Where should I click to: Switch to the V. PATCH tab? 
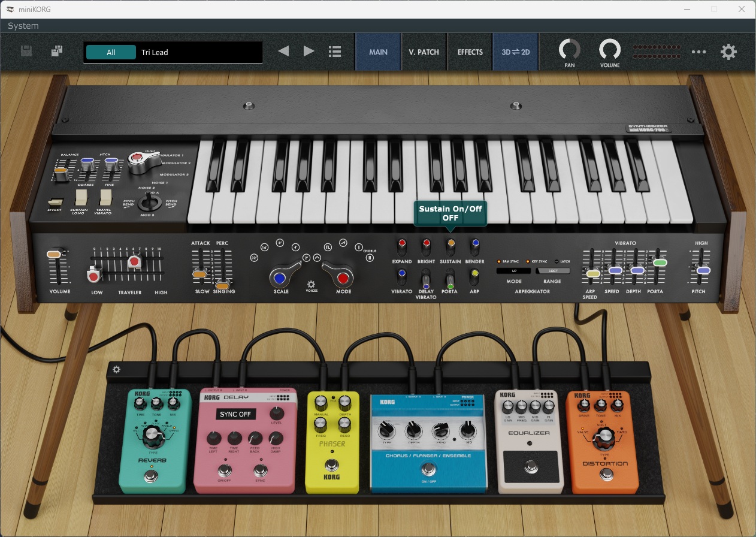click(x=424, y=52)
